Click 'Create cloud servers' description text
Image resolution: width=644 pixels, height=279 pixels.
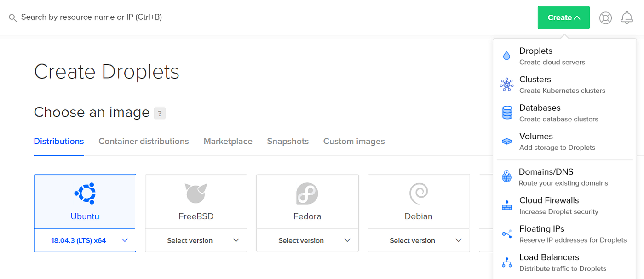click(x=552, y=62)
